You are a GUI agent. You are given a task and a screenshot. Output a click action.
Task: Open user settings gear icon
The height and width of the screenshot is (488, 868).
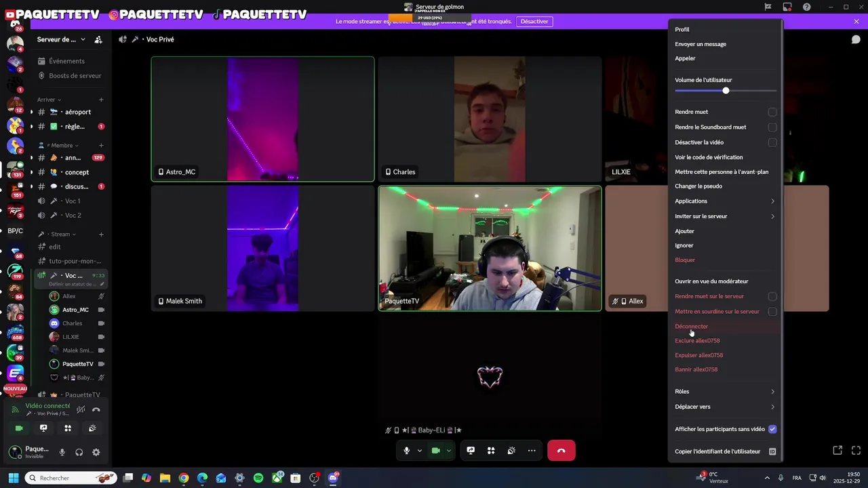[x=96, y=452]
